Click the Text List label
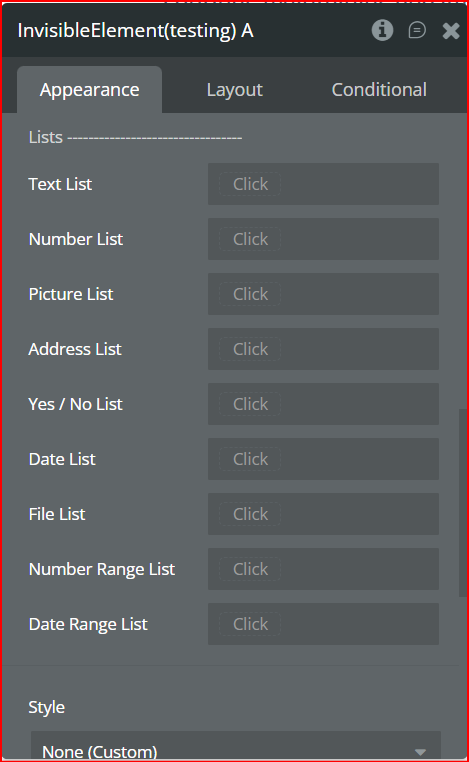 click(x=60, y=184)
